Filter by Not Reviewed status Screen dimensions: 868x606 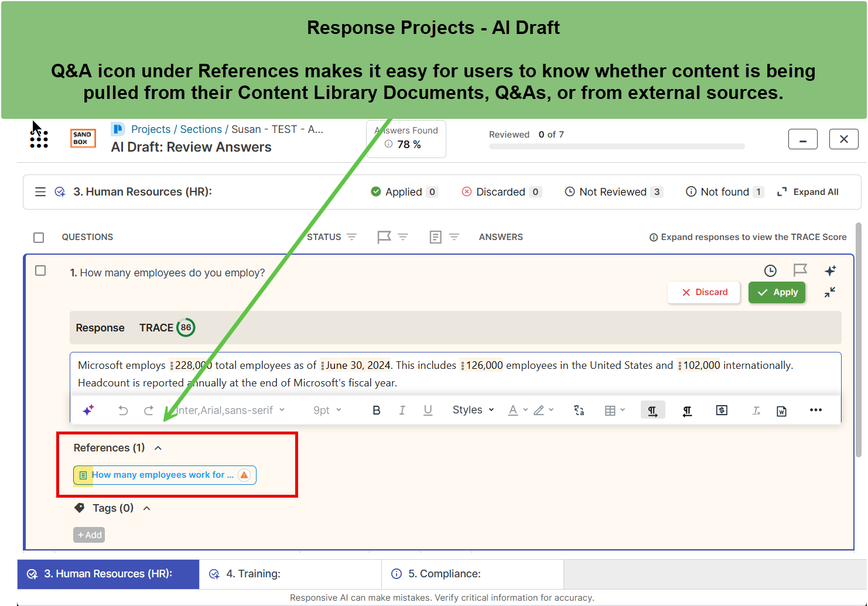click(614, 192)
